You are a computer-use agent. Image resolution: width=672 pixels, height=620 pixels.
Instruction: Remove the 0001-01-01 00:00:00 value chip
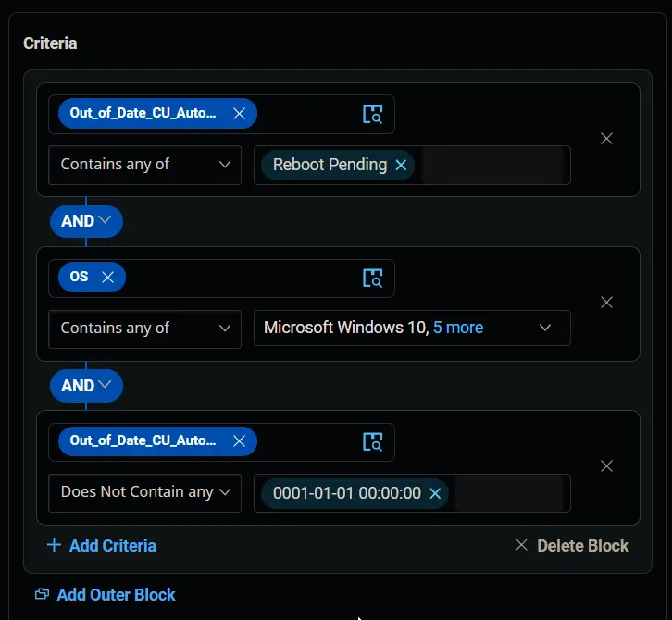point(435,493)
